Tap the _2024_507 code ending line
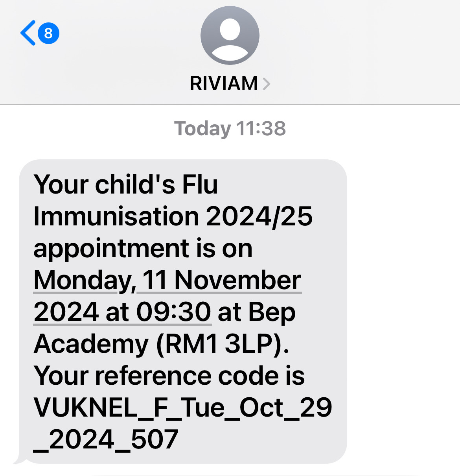 106,440
